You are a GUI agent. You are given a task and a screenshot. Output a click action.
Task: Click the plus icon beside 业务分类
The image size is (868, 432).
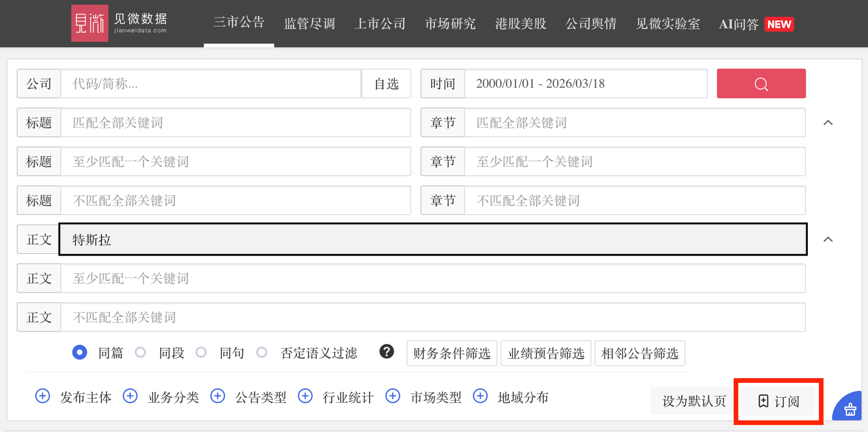coord(130,396)
